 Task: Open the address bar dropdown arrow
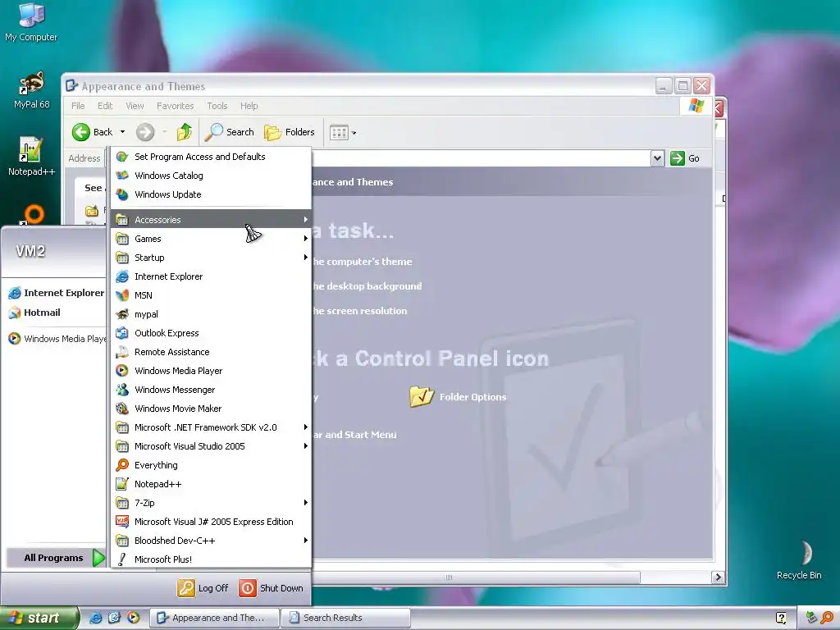(x=657, y=158)
